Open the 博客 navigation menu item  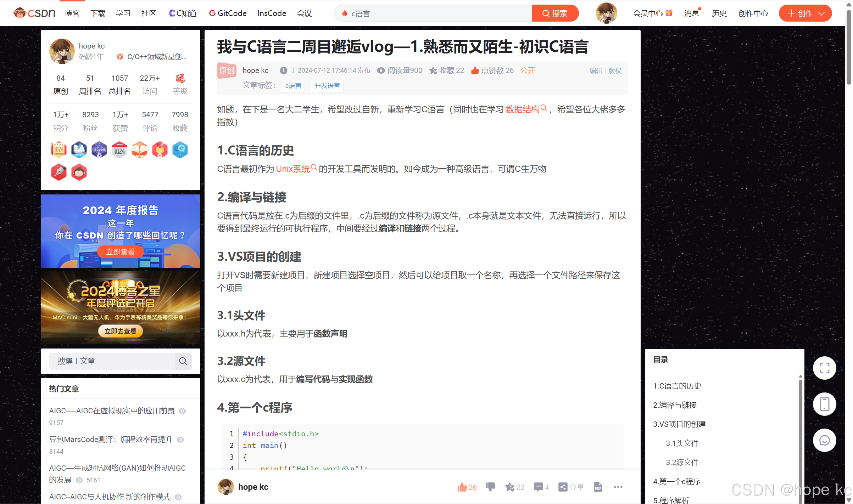tap(72, 13)
